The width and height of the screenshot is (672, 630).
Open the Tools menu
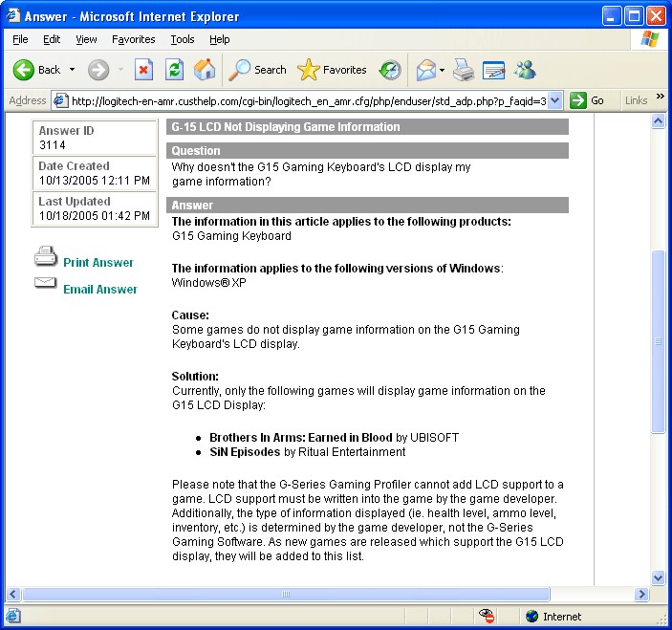183,39
